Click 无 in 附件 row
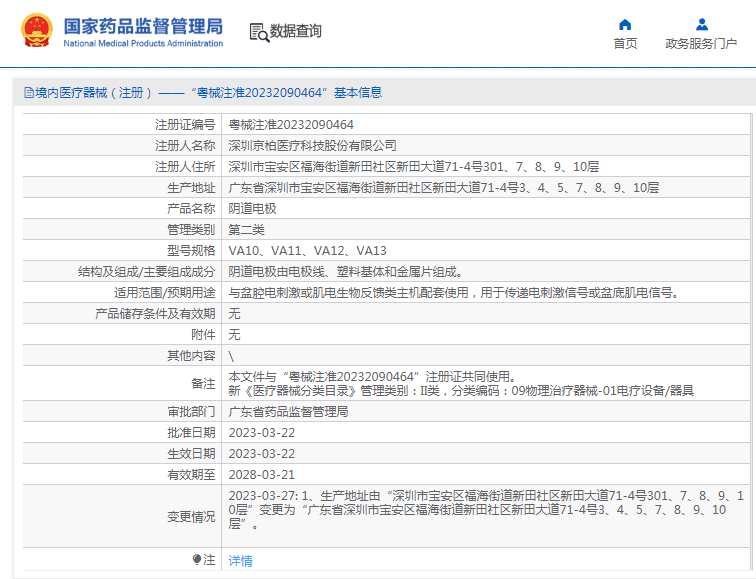Screen dimensions: 756x579 pos(234,335)
